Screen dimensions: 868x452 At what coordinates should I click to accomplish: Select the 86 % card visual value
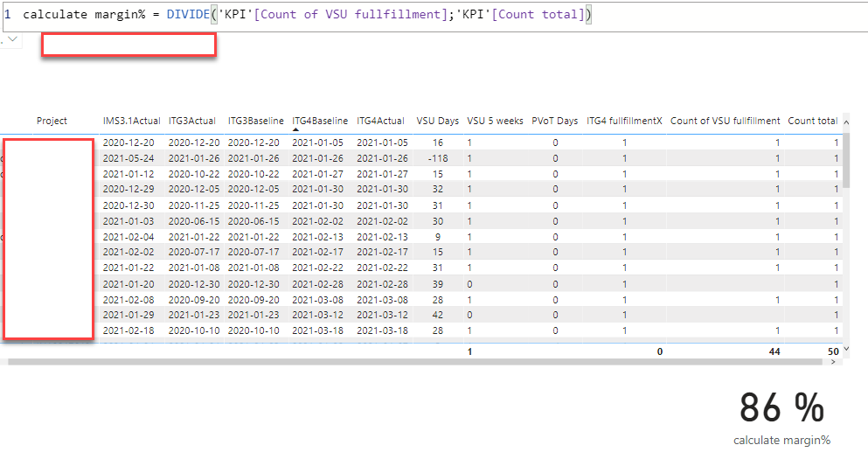[781, 407]
